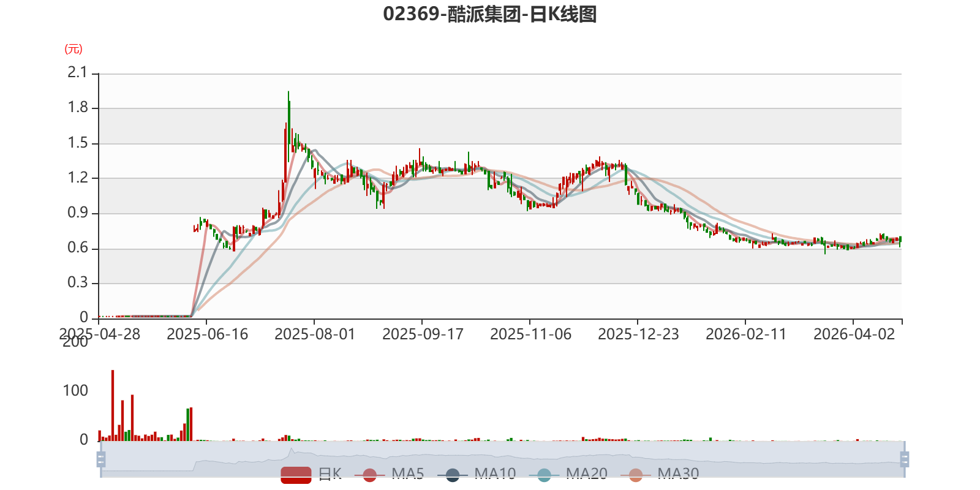Click the 0.9 price axis label

78,213
